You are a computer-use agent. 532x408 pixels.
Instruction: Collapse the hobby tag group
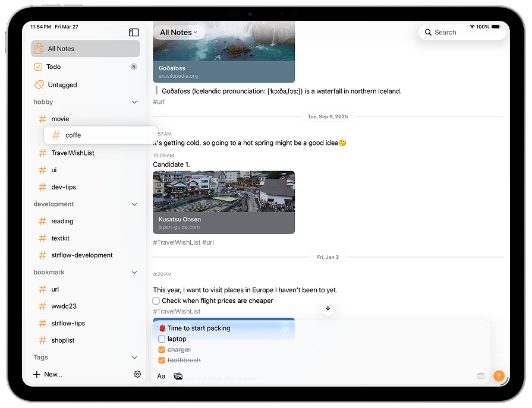(134, 102)
